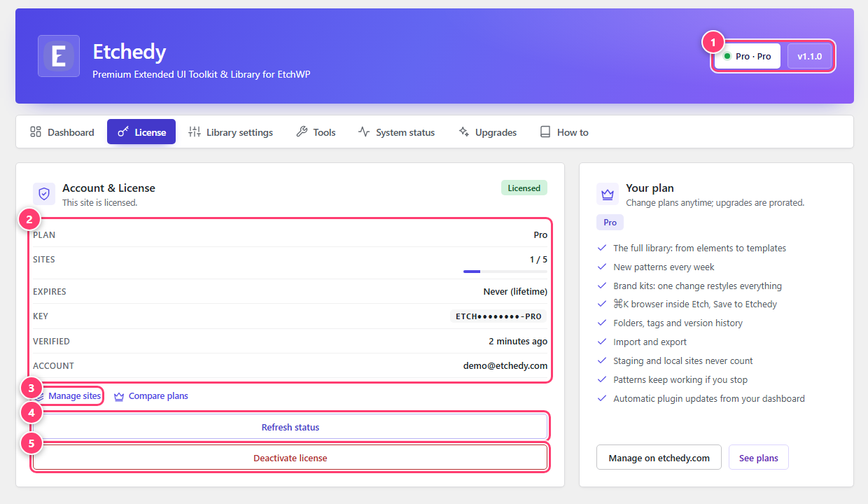Click 'Brand kits: one change restyles everything' text

tap(697, 286)
